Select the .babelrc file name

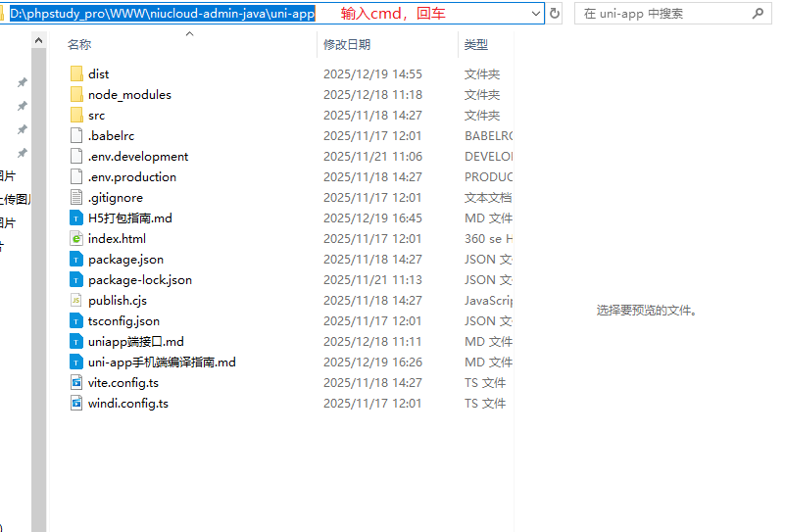[x=111, y=135]
